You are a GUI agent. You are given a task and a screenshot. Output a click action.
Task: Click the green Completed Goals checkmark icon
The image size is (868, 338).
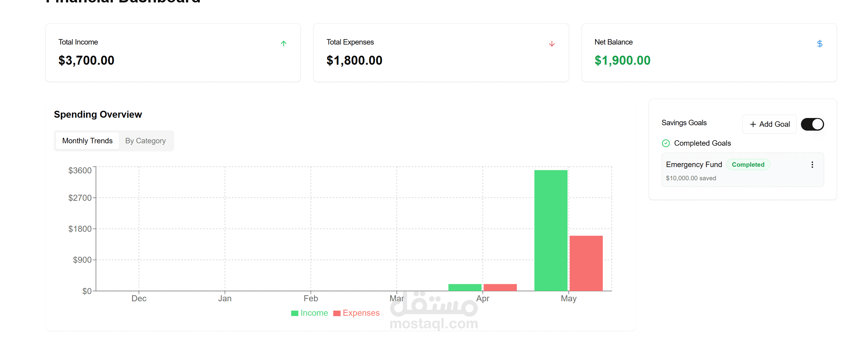(x=666, y=143)
